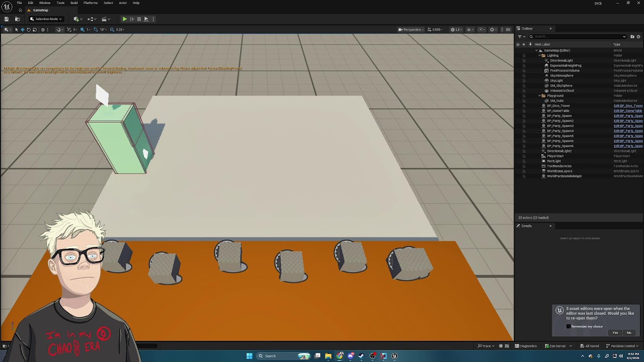Collapse the Lighting folder in Outliner

540,55
